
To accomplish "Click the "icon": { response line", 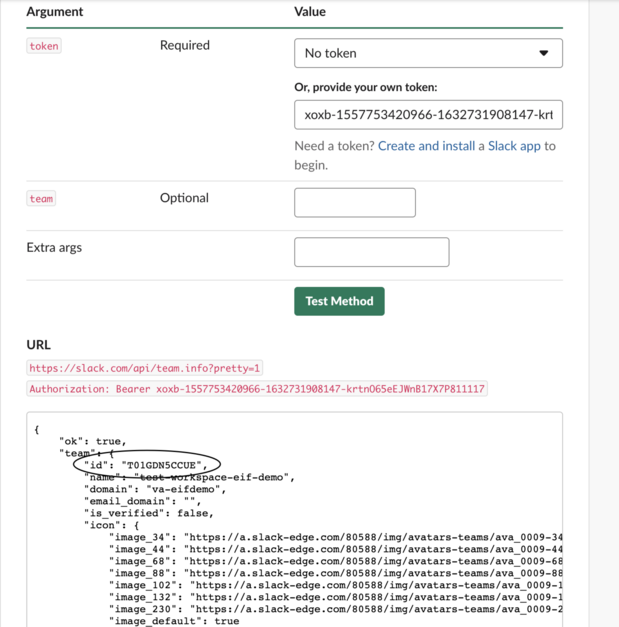I will click(112, 525).
